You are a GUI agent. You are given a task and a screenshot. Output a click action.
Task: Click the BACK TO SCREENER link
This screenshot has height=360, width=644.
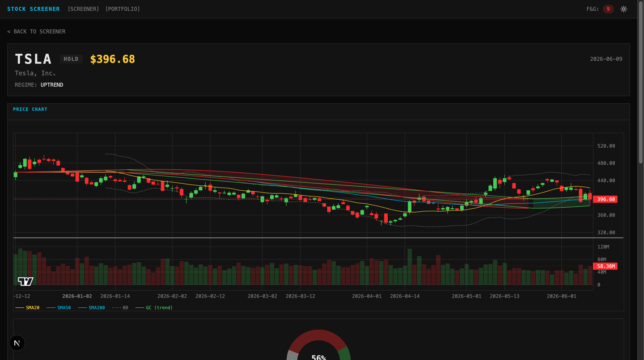click(36, 31)
